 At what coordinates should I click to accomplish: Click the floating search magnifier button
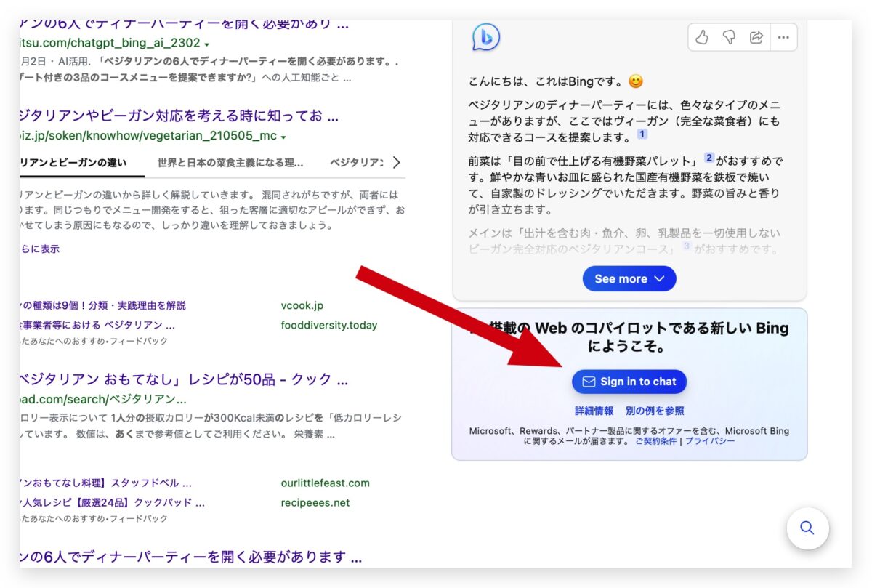(x=807, y=528)
